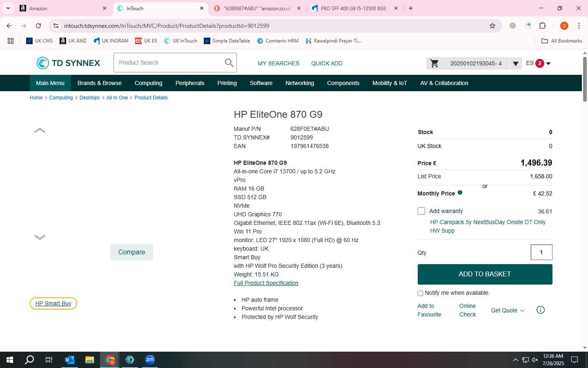Expand the basket selection dropdown arrow
588x368 pixels.
[516, 63]
